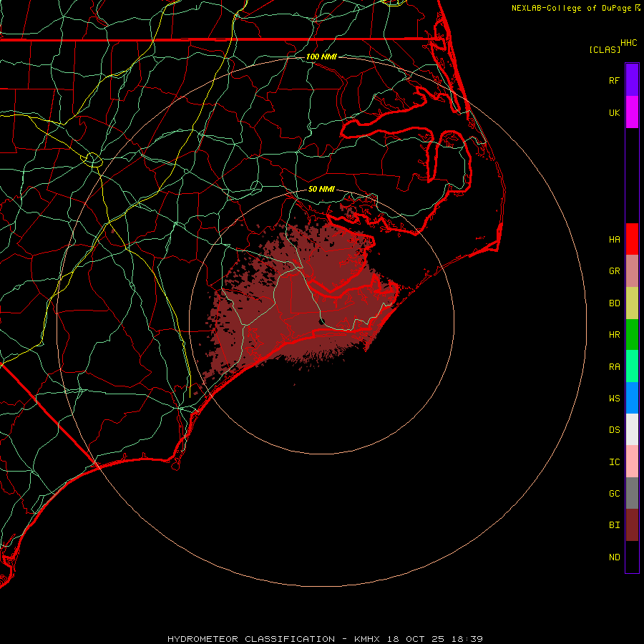Viewport: 644px width, 644px height.
Task: Click the KMHX station identifier
Action: point(367,639)
